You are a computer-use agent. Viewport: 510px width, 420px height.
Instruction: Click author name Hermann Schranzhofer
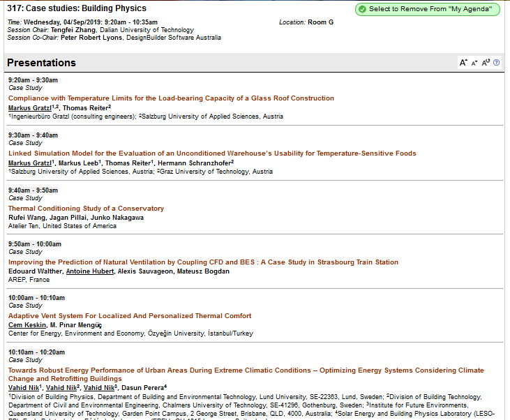point(194,163)
